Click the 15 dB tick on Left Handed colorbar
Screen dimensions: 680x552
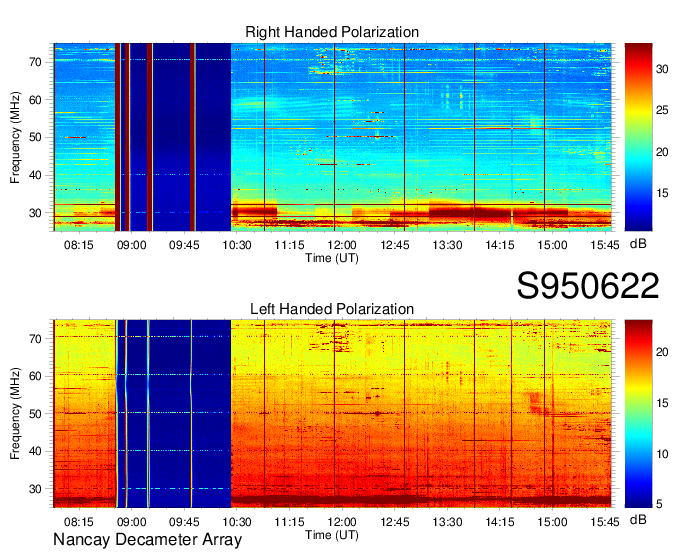pos(662,403)
